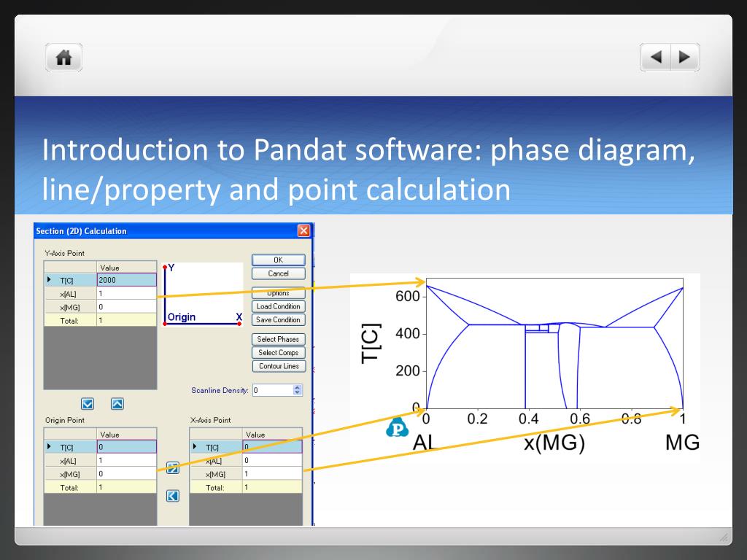Click the Value column header in Y-Axis table
Viewport: 747px width, 560px height.
pyautogui.click(x=127, y=267)
